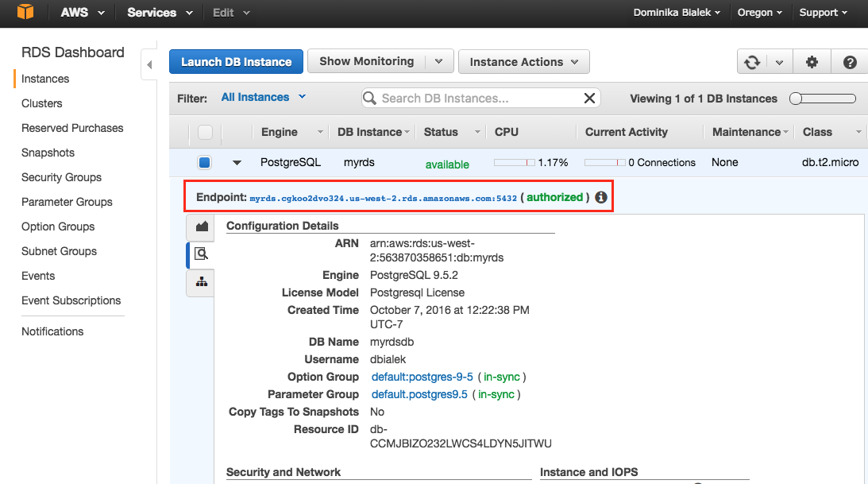Open the Instance Actions dropdown
868x484 pixels.
coord(523,62)
